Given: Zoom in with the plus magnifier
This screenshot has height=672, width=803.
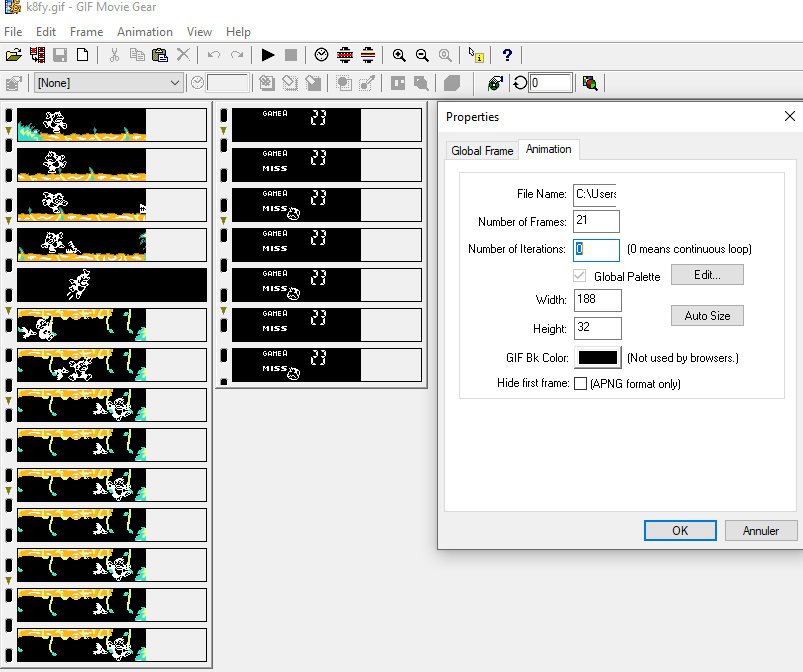Looking at the screenshot, I should coord(399,55).
